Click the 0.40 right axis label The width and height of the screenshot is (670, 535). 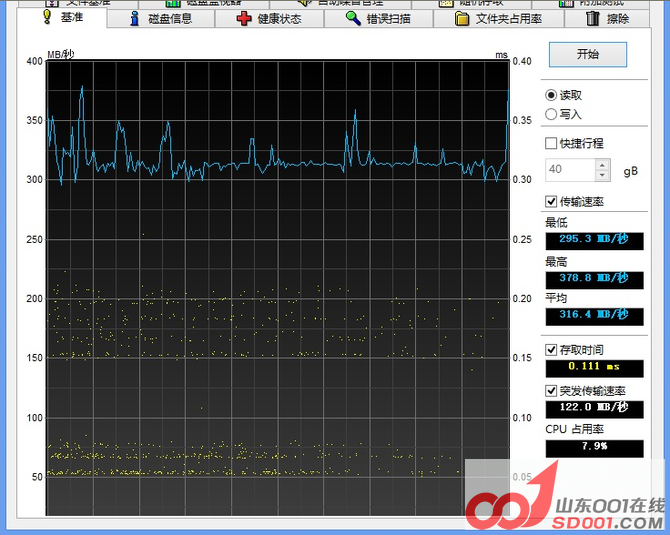click(x=522, y=61)
